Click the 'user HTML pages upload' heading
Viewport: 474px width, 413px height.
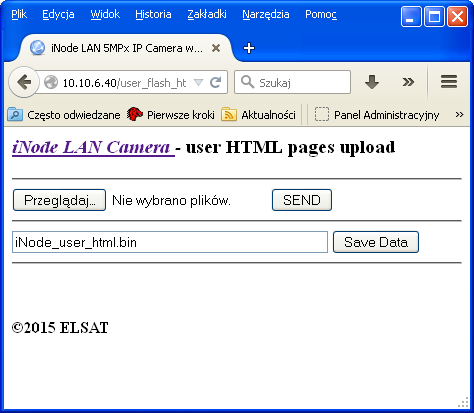tap(290, 147)
